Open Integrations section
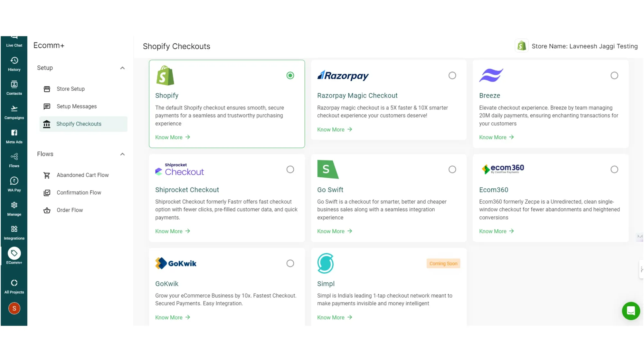 pyautogui.click(x=14, y=233)
